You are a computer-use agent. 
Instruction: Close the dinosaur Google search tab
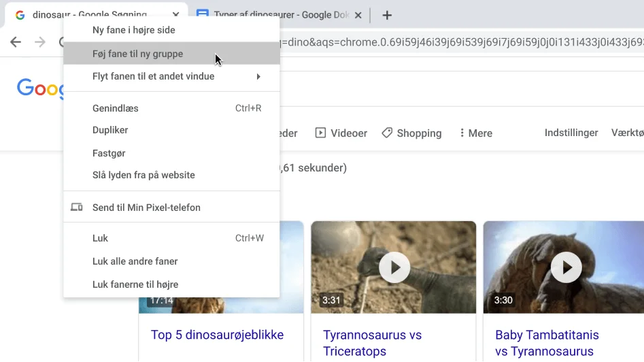175,15
